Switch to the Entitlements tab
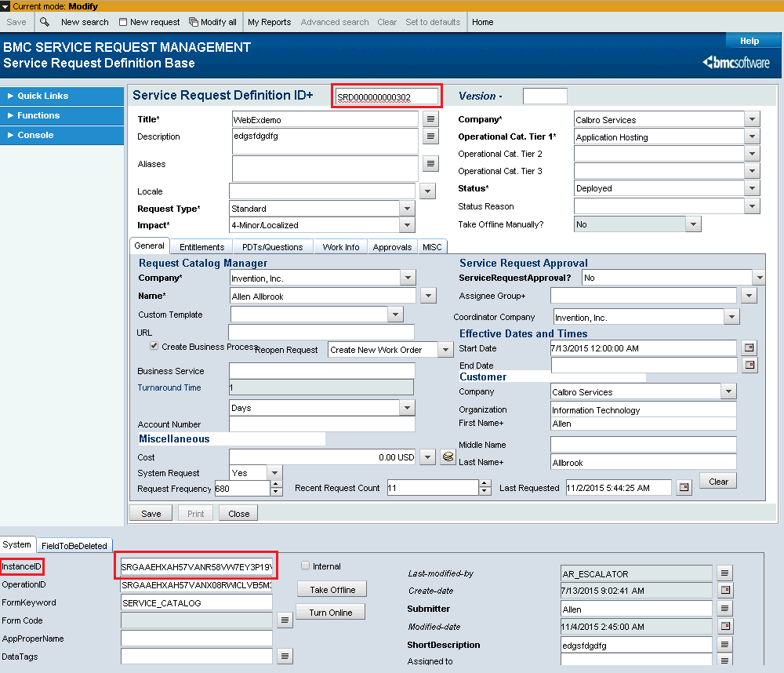Viewport: 784px width, 673px height. point(201,246)
